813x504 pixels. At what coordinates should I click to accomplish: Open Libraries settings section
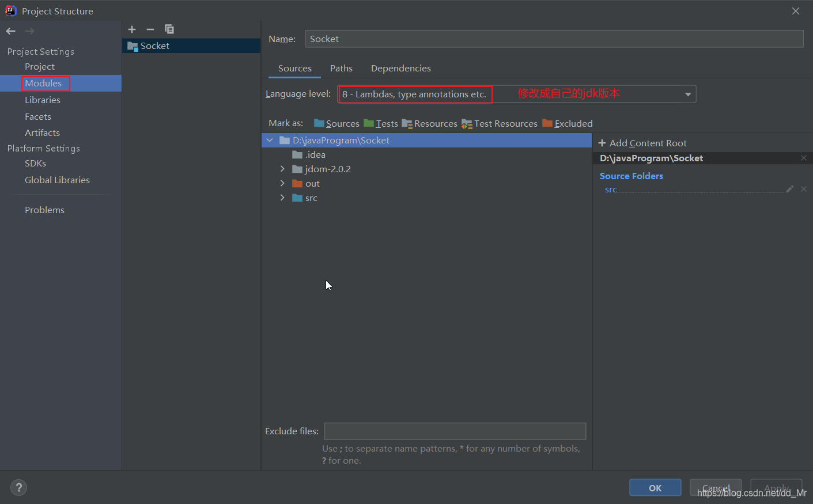(43, 100)
